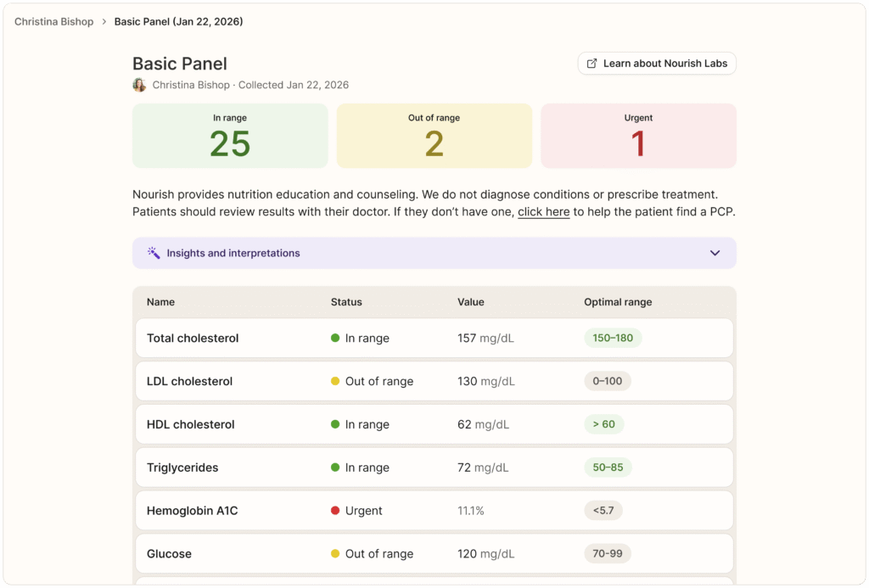
Task: Click the 150–180 optimal range badge
Action: click(x=613, y=338)
